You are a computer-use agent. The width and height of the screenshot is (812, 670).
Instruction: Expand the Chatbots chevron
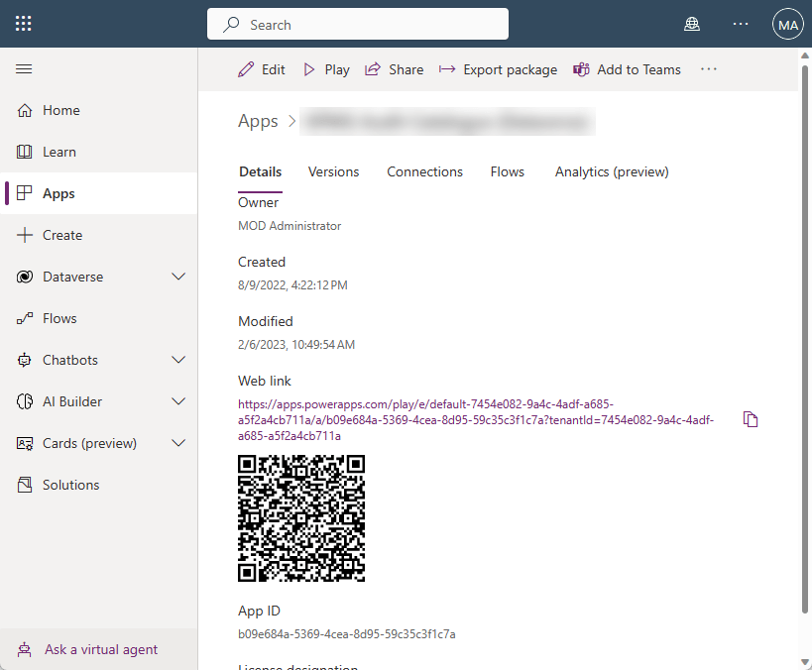pyautogui.click(x=178, y=360)
